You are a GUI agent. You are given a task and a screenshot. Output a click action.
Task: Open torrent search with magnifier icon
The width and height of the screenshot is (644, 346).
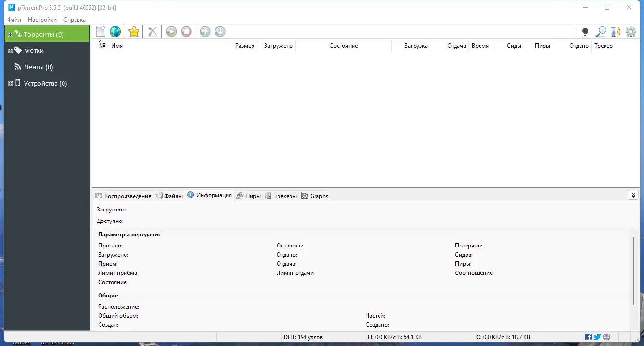point(600,31)
